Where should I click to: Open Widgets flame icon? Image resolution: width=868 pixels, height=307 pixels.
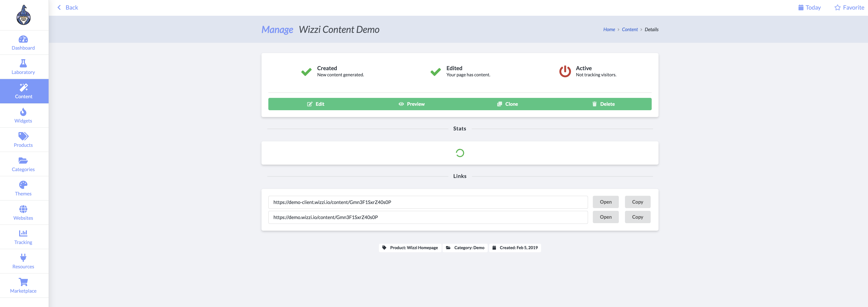(23, 112)
